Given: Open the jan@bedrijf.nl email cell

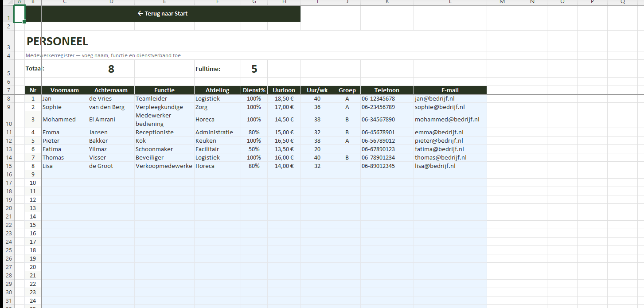Looking at the screenshot, I should tap(434, 98).
